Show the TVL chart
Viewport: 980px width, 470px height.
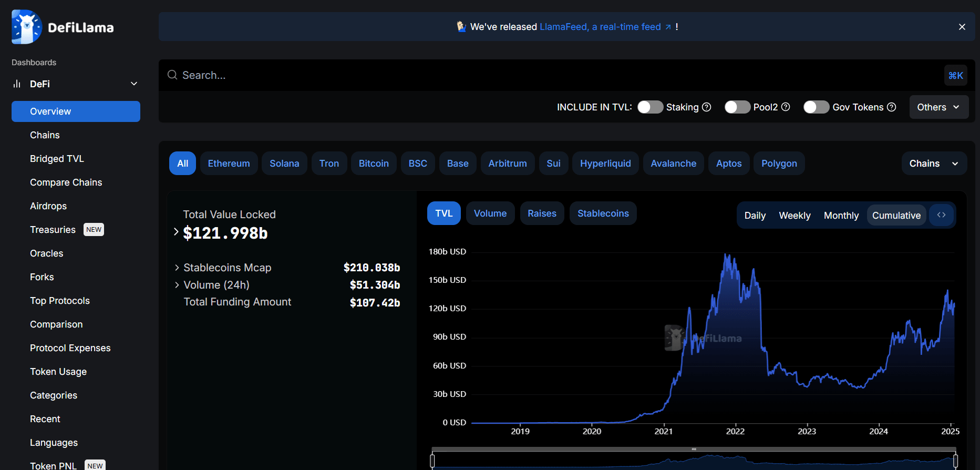coord(444,213)
